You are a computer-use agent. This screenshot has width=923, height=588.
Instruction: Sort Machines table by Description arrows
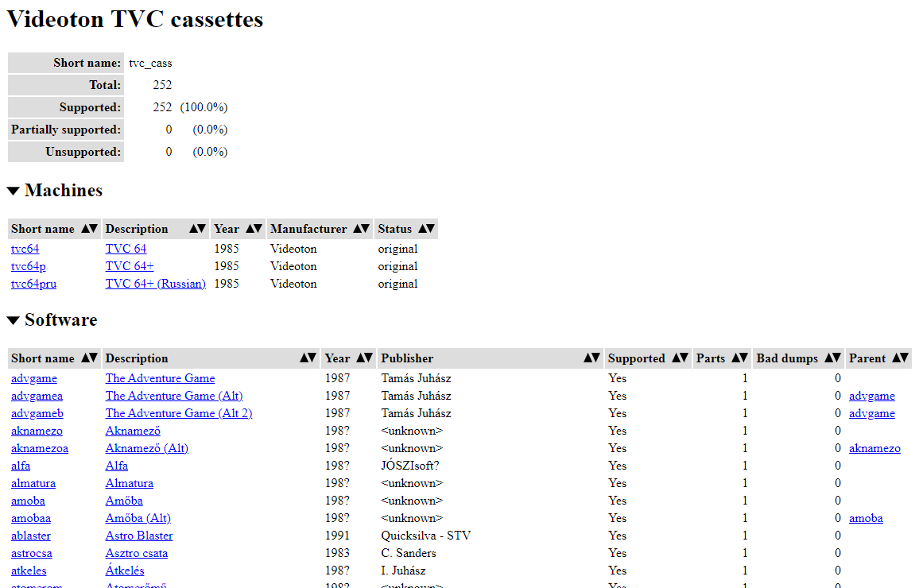pyautogui.click(x=197, y=228)
